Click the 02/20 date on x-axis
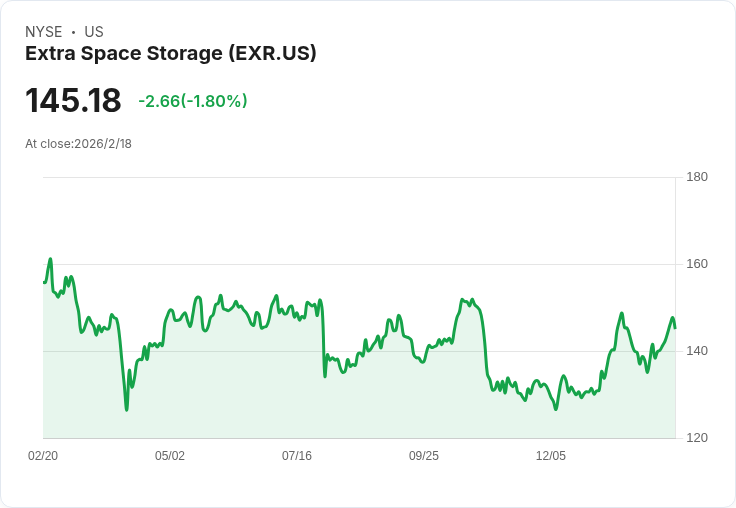The height and width of the screenshot is (508, 736). point(43,456)
